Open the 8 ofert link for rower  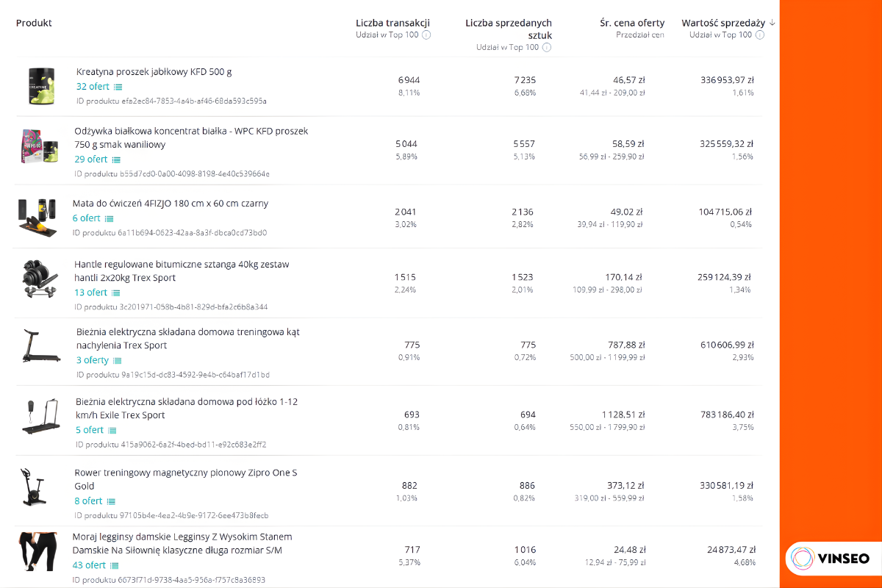(x=88, y=501)
